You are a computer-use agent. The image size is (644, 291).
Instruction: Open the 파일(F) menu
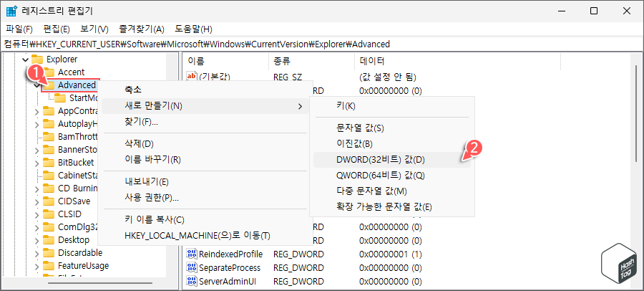[x=19, y=29]
